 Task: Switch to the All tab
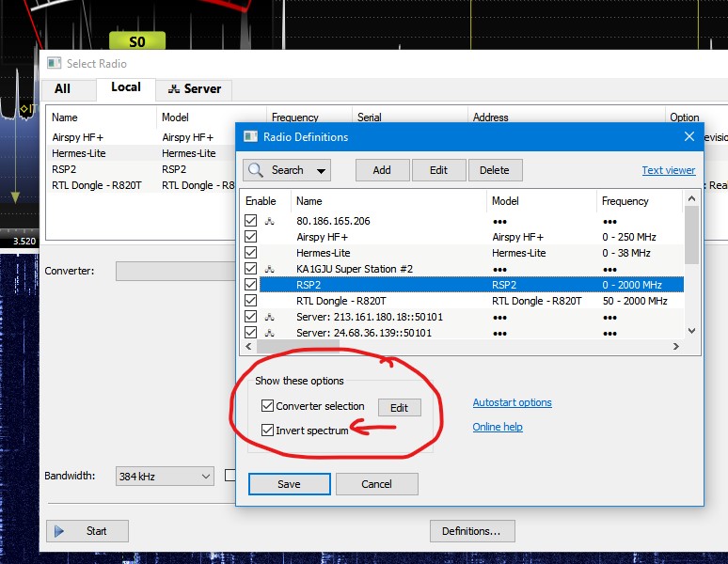point(62,89)
